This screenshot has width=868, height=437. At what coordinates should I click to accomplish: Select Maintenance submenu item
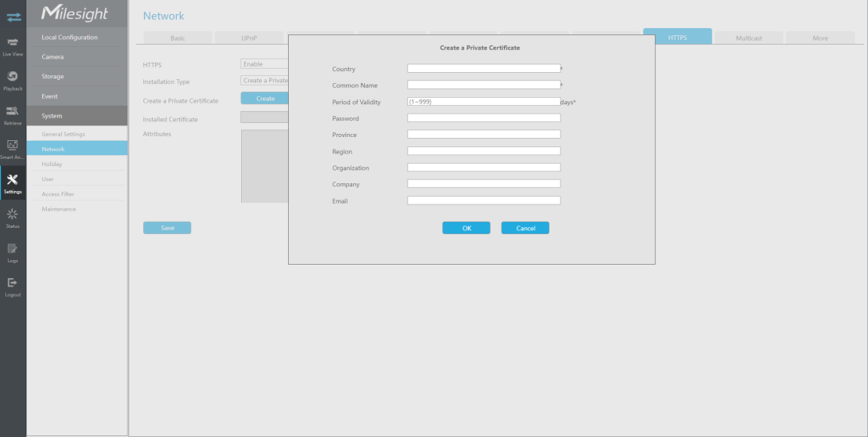(x=77, y=209)
